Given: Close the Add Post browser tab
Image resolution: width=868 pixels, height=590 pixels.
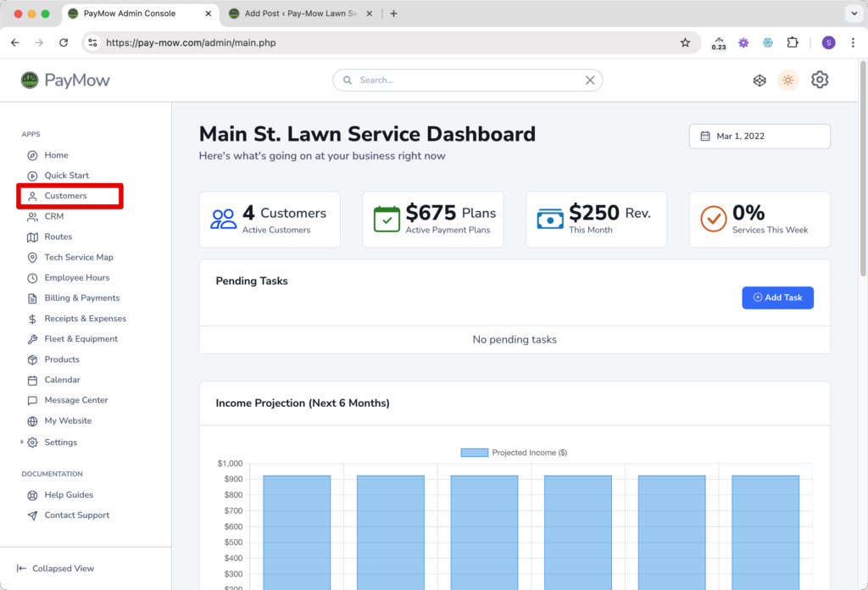Looking at the screenshot, I should coord(370,14).
